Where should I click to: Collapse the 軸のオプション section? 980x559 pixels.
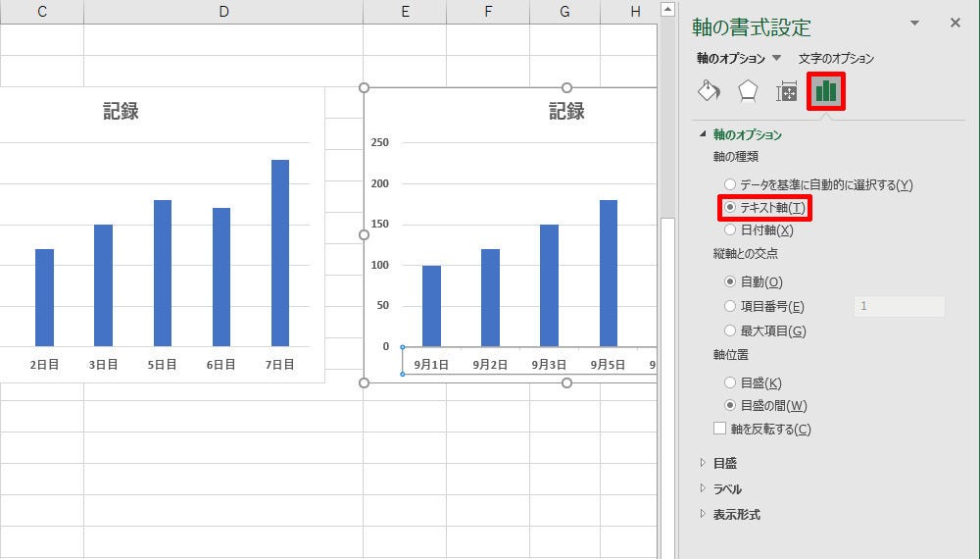(x=703, y=133)
